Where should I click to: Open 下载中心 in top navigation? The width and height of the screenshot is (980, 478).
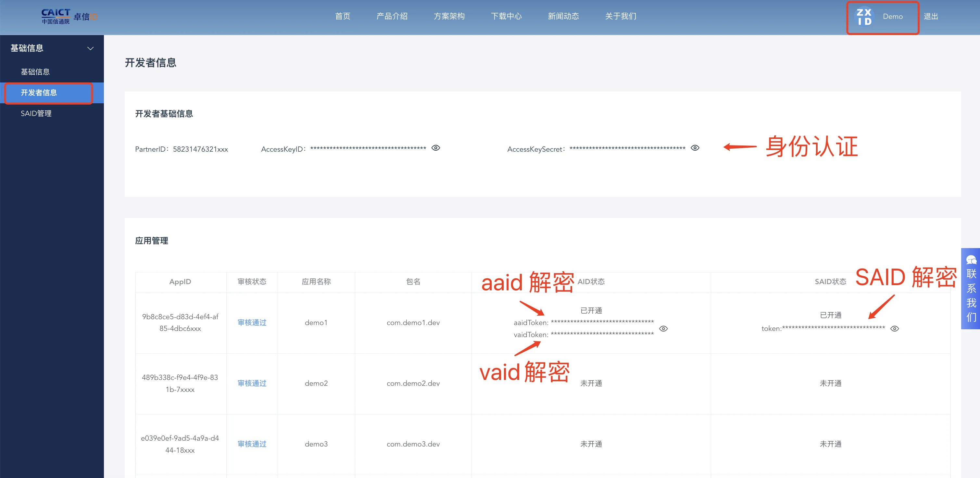point(506,16)
